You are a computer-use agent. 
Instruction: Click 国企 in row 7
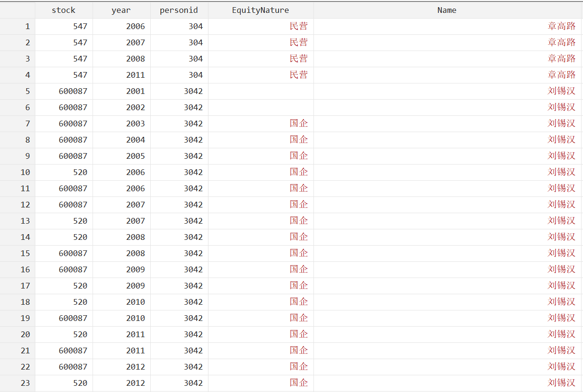click(x=299, y=124)
